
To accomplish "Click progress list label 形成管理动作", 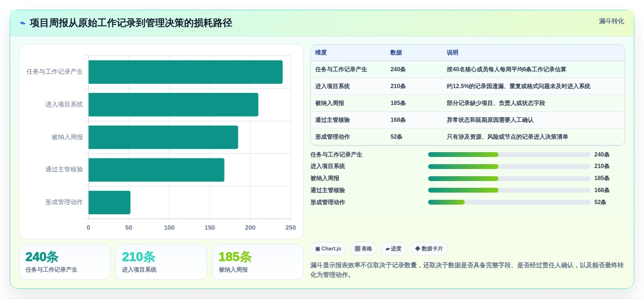I will point(328,202).
